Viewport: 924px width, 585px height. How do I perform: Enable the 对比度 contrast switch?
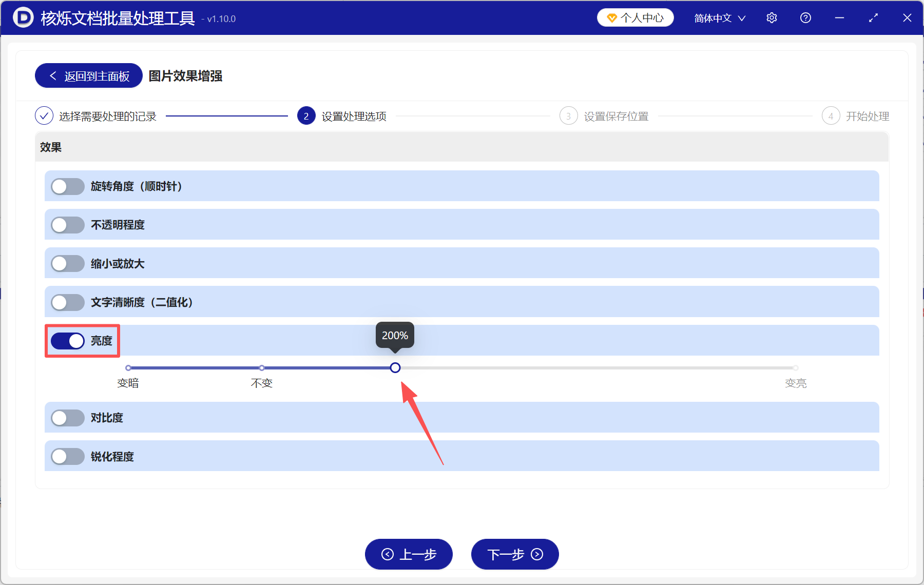(x=67, y=418)
